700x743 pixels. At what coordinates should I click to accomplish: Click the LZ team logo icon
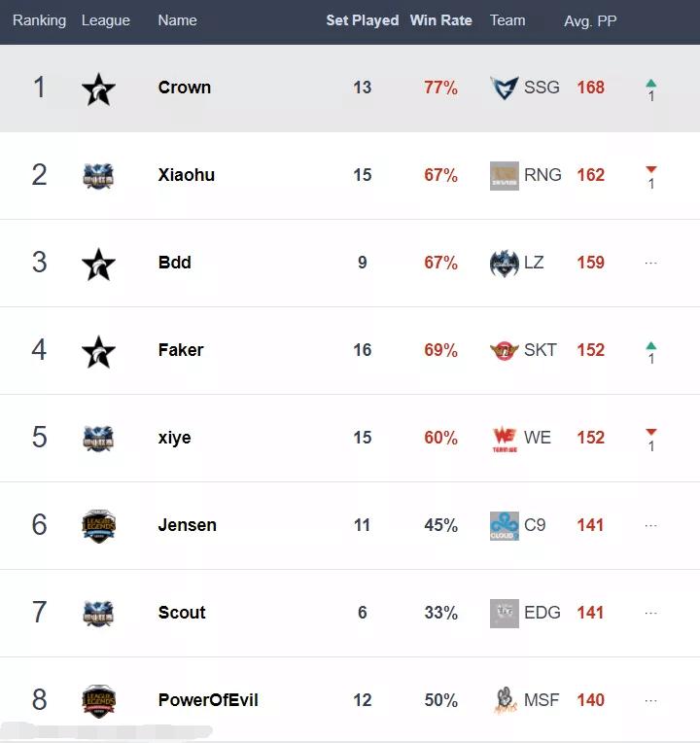(x=505, y=263)
